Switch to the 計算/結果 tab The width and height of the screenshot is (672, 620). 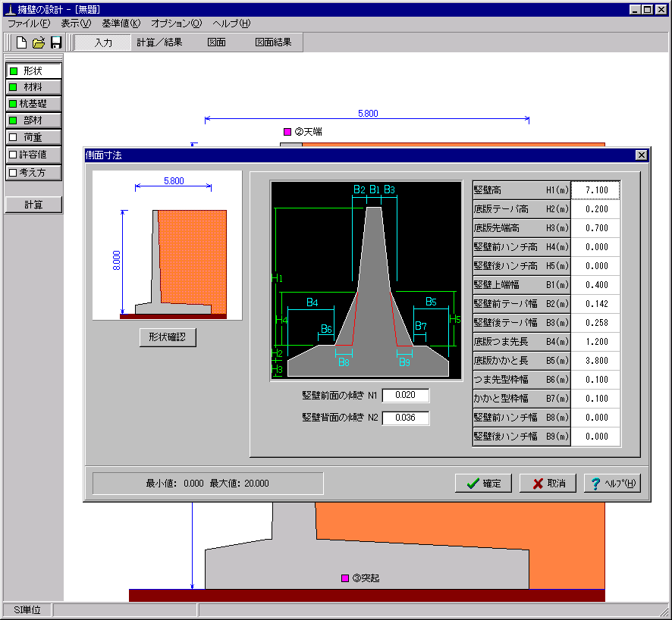[x=159, y=42]
